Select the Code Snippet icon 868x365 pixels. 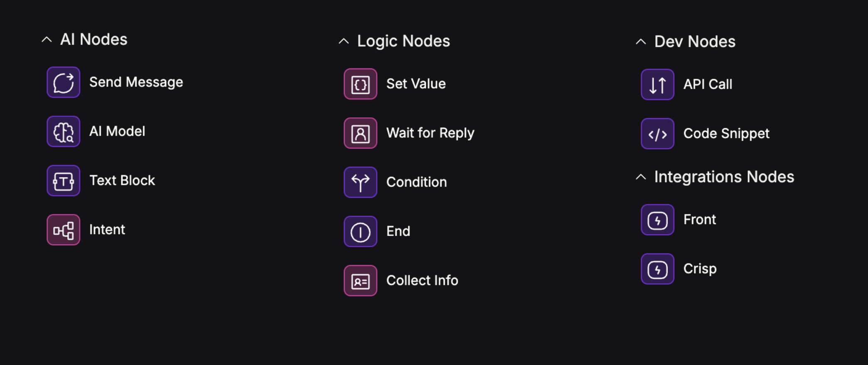pyautogui.click(x=657, y=133)
